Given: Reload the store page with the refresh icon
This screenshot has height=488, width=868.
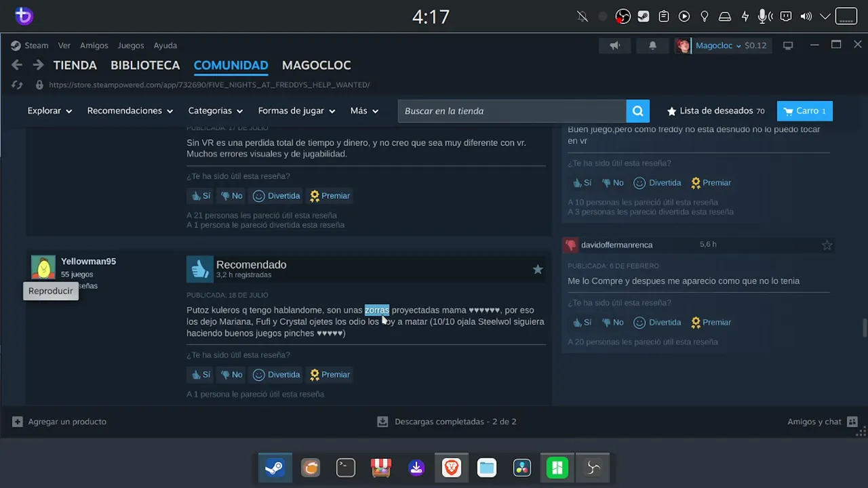Looking at the screenshot, I should (18, 85).
